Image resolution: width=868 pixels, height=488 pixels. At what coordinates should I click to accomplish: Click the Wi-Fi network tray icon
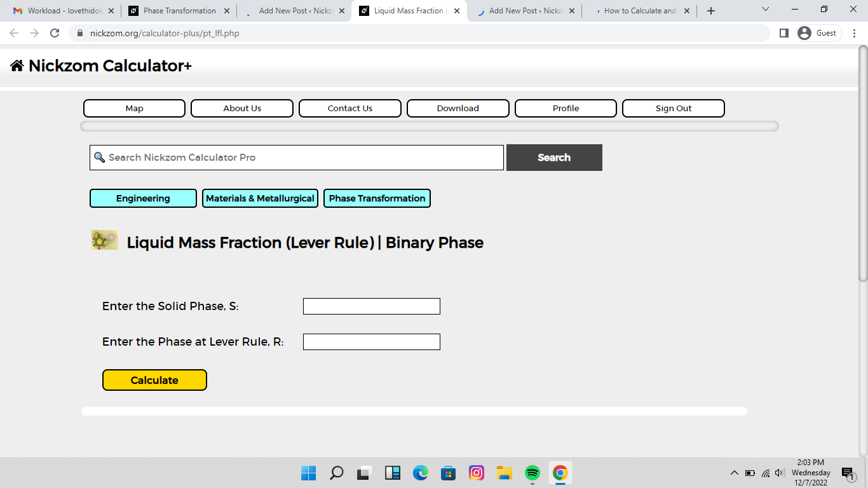pos(766,473)
